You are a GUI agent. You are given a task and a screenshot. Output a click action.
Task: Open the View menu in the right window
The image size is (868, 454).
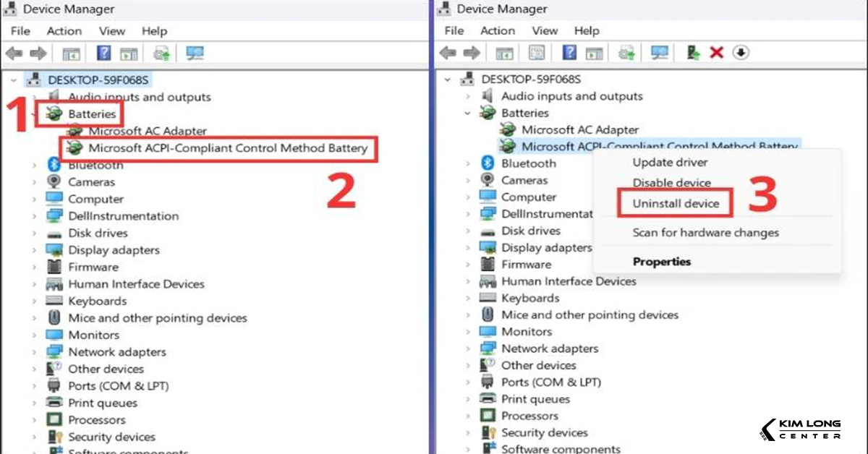click(x=545, y=30)
